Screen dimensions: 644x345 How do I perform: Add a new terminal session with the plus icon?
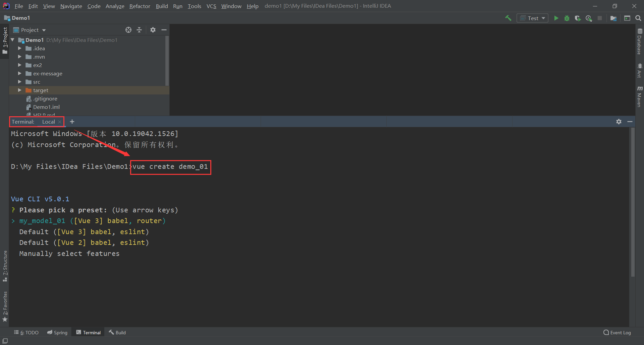click(72, 122)
